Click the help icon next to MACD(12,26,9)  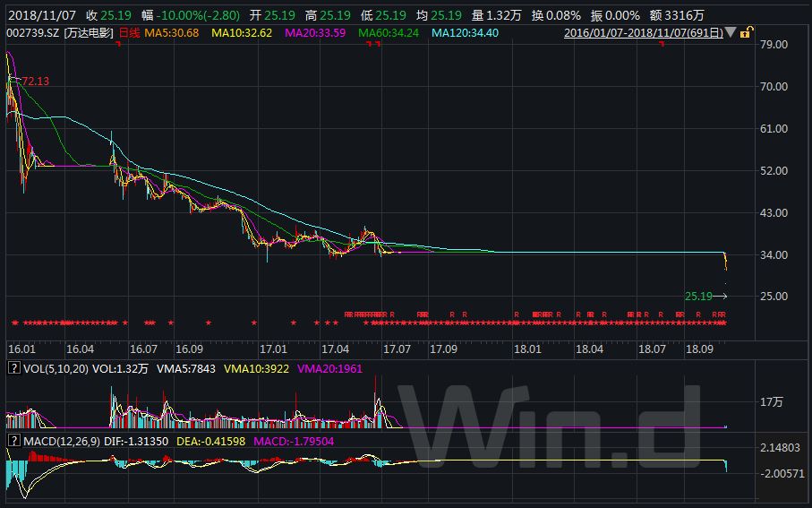point(13,441)
